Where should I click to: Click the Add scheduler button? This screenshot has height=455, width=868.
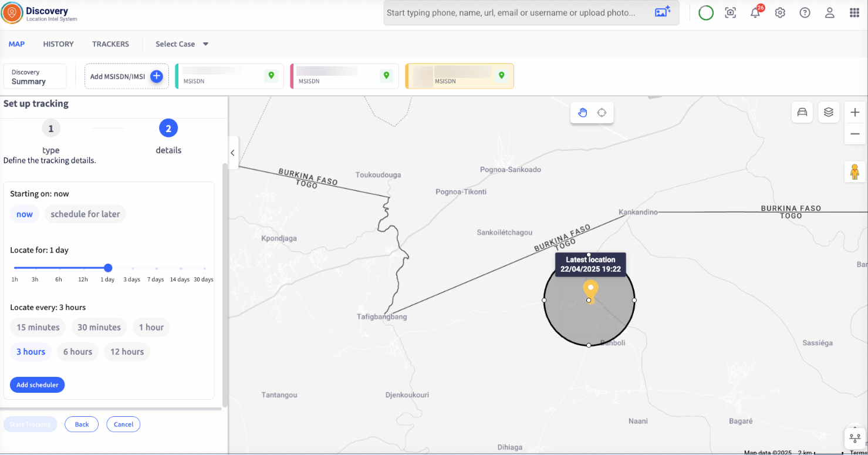pyautogui.click(x=37, y=385)
